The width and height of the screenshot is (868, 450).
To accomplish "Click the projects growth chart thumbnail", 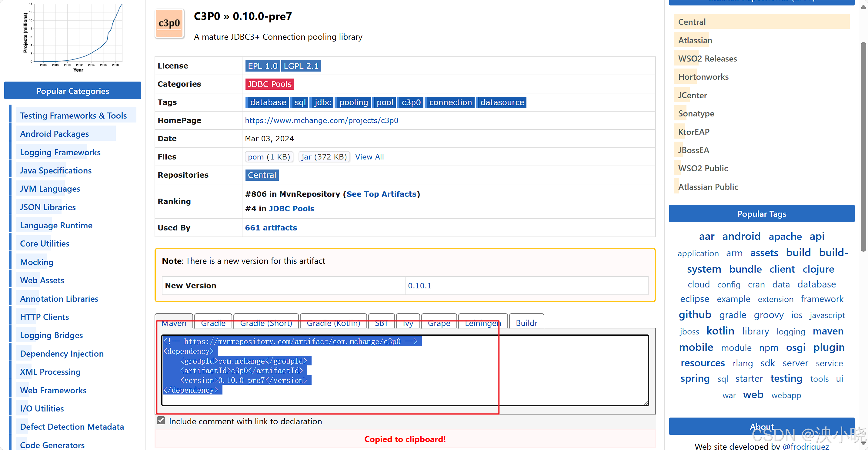I will point(73,36).
